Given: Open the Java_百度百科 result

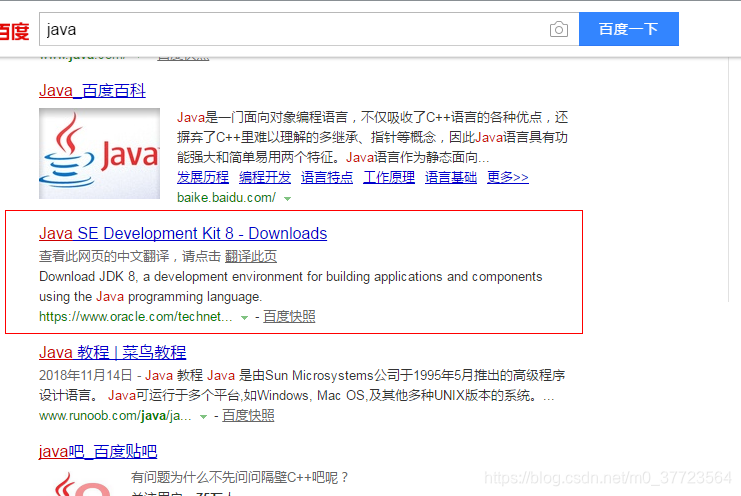Looking at the screenshot, I should click(92, 90).
